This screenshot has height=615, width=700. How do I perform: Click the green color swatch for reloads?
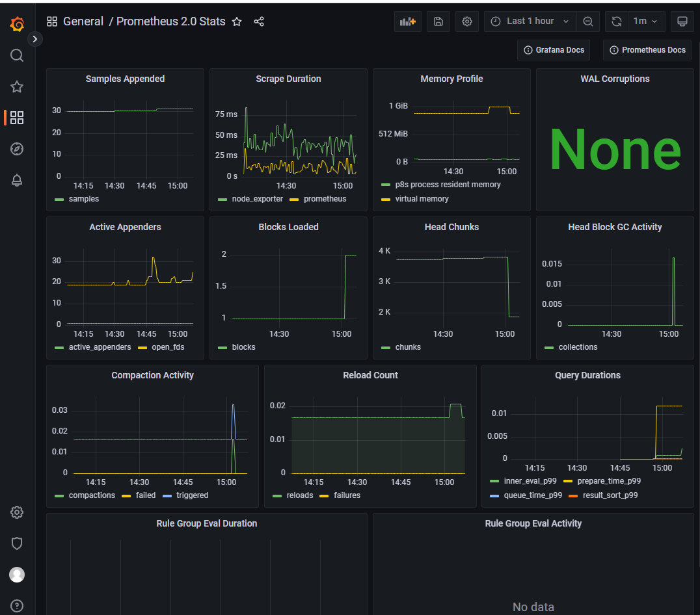click(x=276, y=496)
